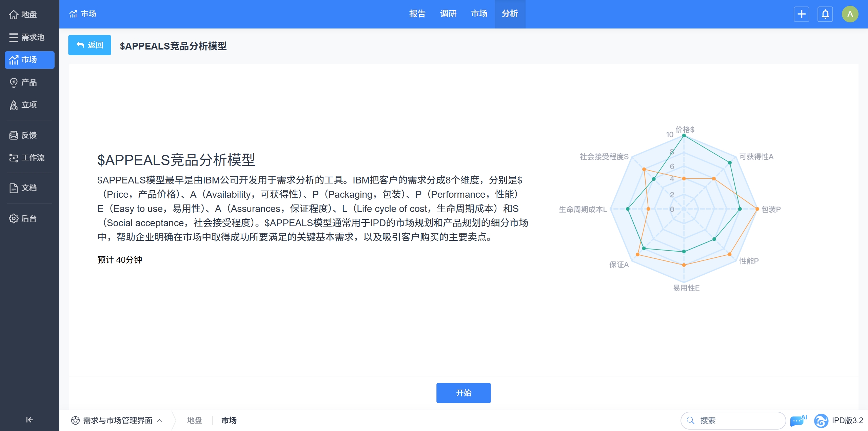Open the AI chat assistant icon
868x431 pixels.
[798, 420]
